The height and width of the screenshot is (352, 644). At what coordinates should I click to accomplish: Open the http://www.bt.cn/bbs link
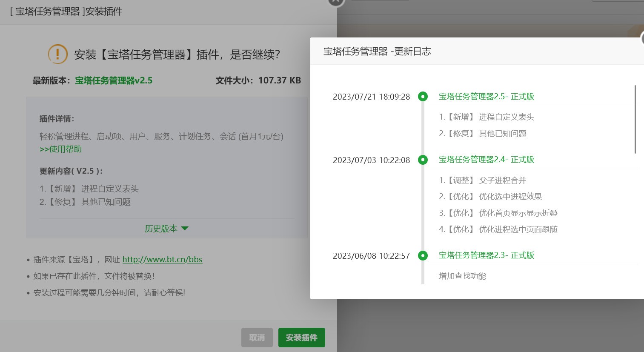click(162, 259)
